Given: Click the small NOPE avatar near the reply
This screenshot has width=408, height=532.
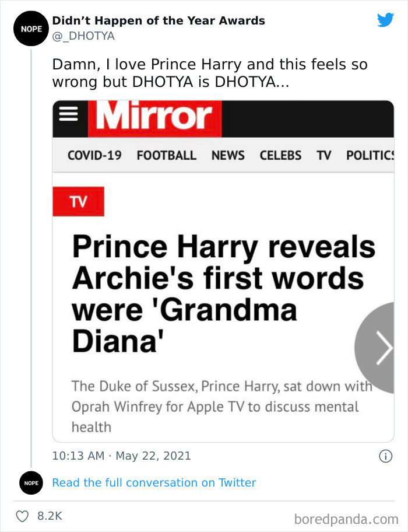Looking at the screenshot, I should pos(30,482).
